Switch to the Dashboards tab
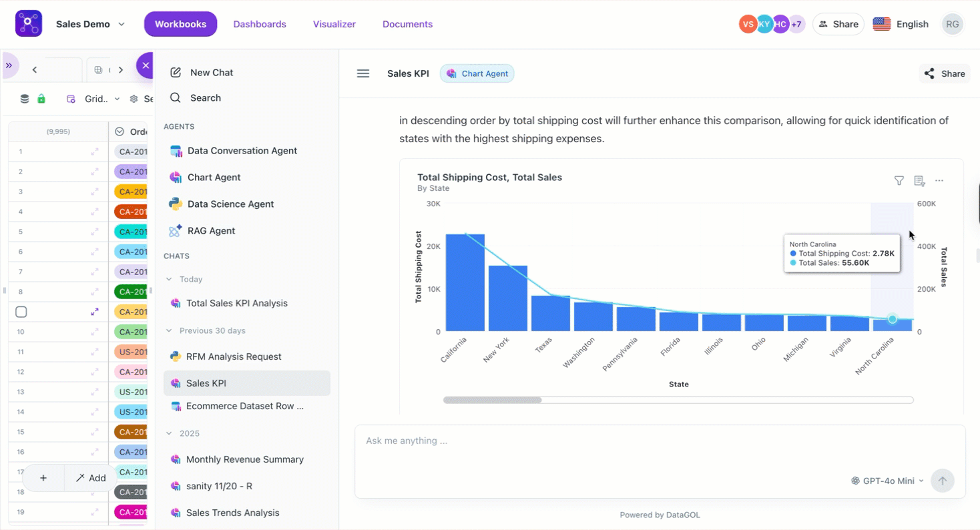 (x=260, y=24)
